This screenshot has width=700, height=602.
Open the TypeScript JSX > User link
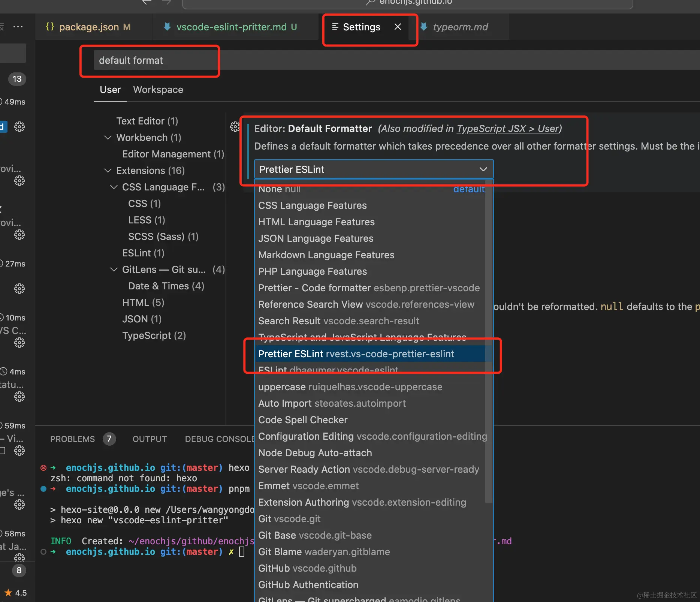508,129
